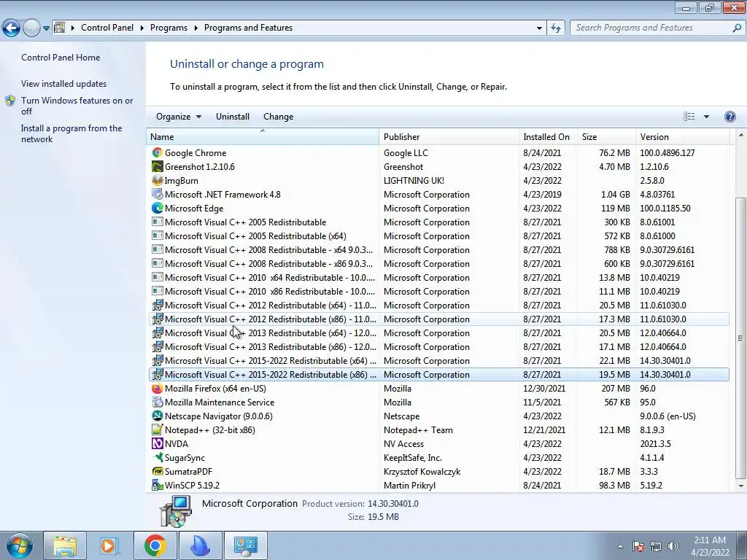
Task: Click the scrollbar up arrow
Action: pos(740,134)
